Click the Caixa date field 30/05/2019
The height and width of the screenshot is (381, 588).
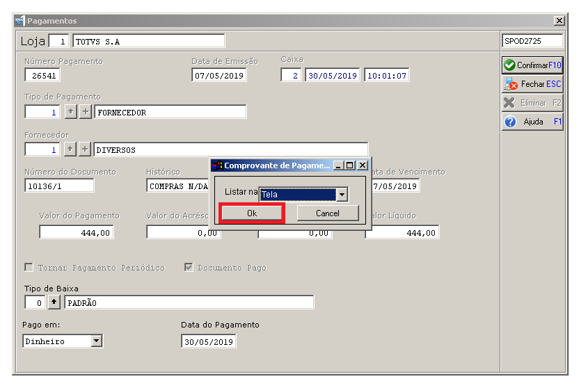332,75
